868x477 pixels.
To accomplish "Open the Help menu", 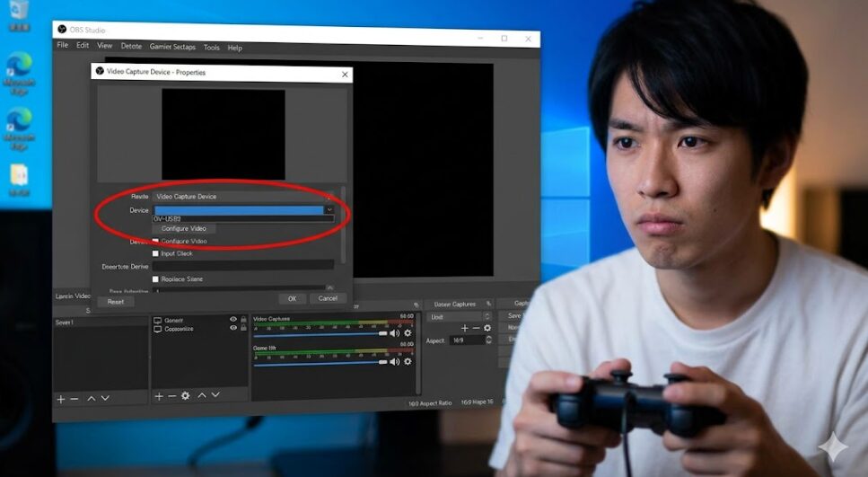I will click(x=234, y=49).
